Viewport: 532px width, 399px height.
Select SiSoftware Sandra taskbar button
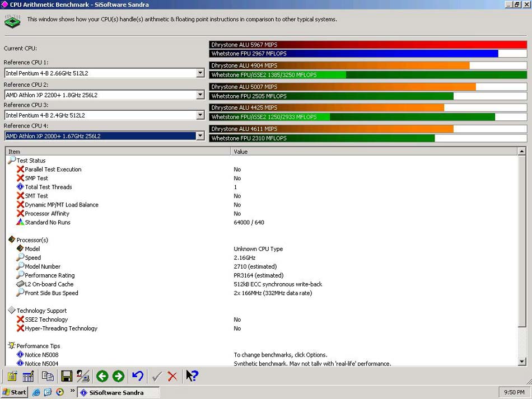pyautogui.click(x=118, y=392)
